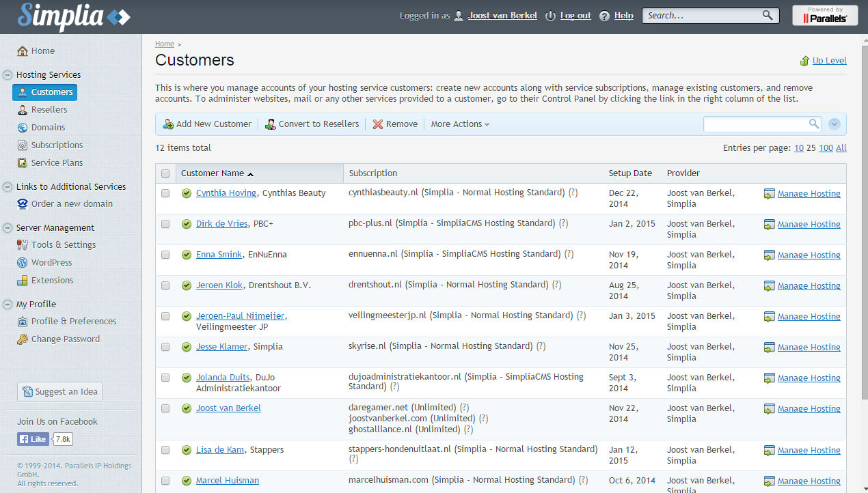Click the Profile & Preferences icon
This screenshot has height=493, width=868.
[x=23, y=322]
